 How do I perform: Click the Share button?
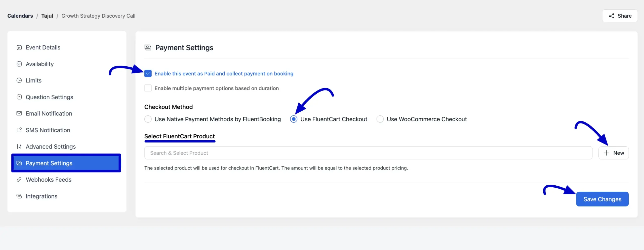coord(620,16)
